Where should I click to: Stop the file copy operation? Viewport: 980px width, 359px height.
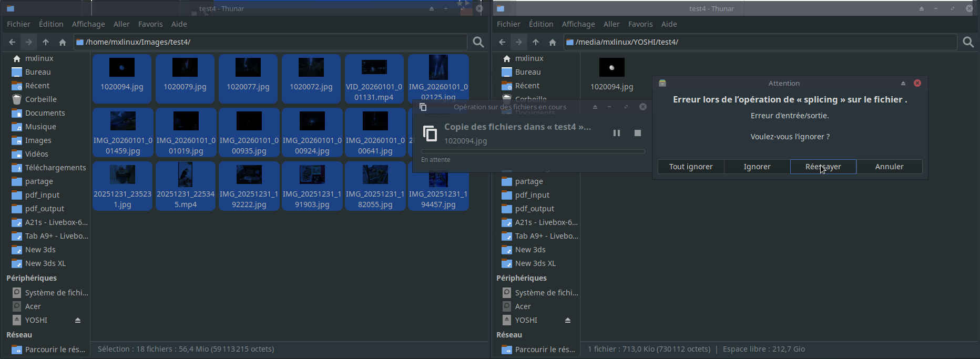(x=638, y=134)
